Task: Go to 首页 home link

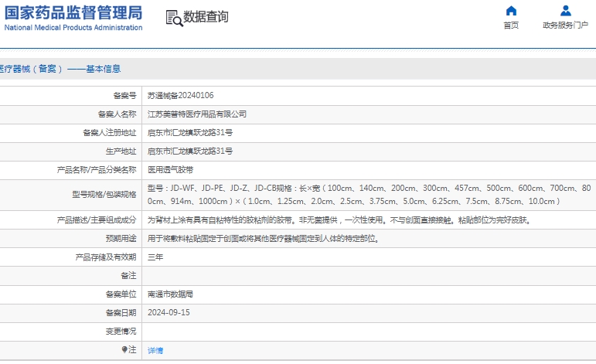Action: point(511,25)
